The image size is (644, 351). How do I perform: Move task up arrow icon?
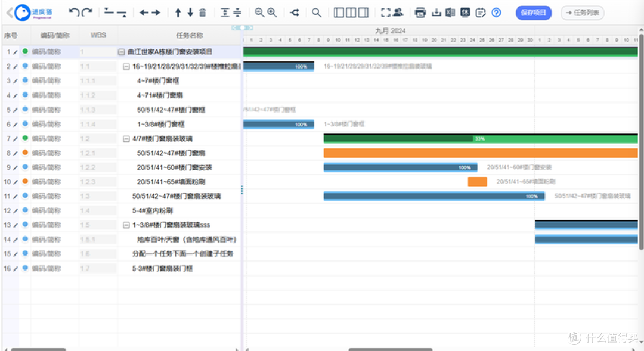click(x=178, y=13)
